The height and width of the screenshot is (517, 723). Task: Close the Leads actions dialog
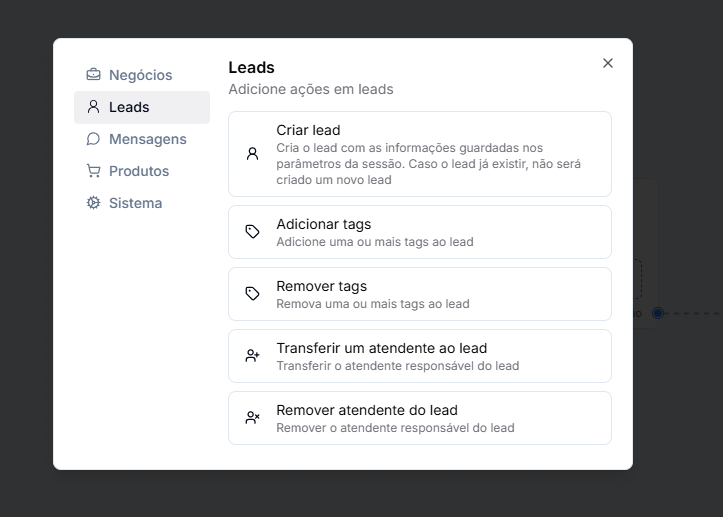tap(608, 63)
